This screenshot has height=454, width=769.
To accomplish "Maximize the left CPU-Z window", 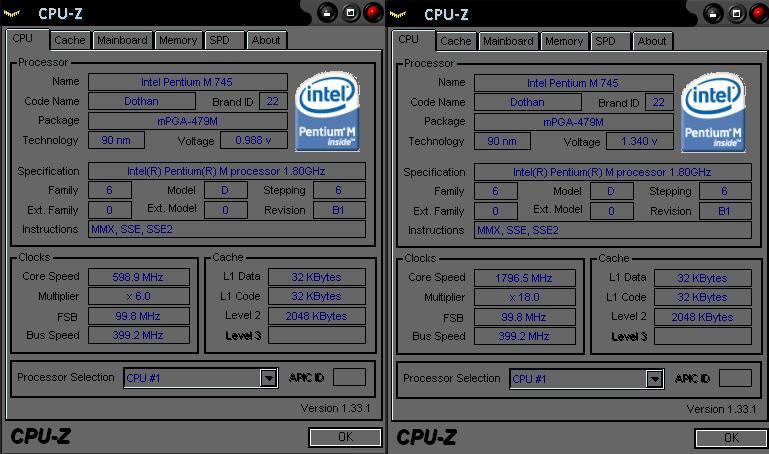I will click(x=350, y=13).
